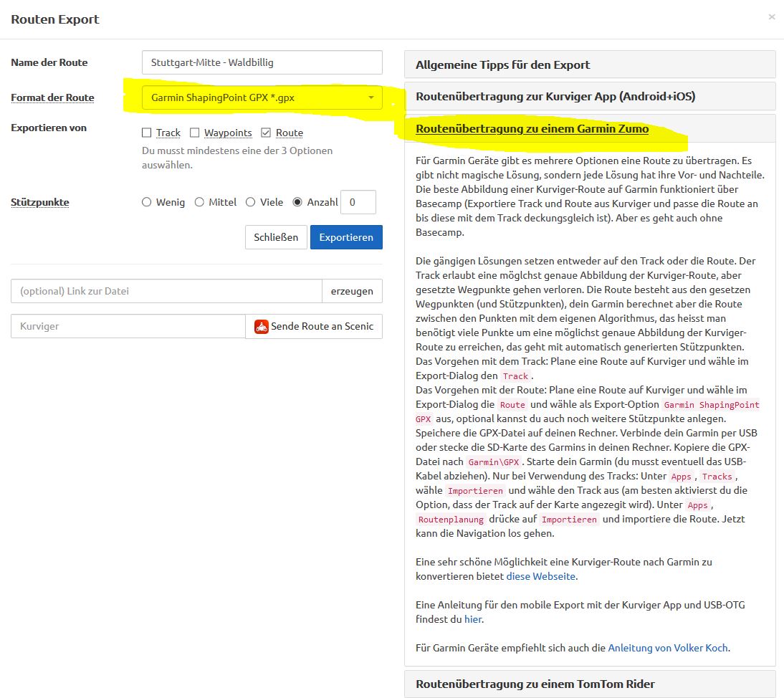784x698 pixels.
Task: Click the erzeugen link button
Action: (x=352, y=291)
